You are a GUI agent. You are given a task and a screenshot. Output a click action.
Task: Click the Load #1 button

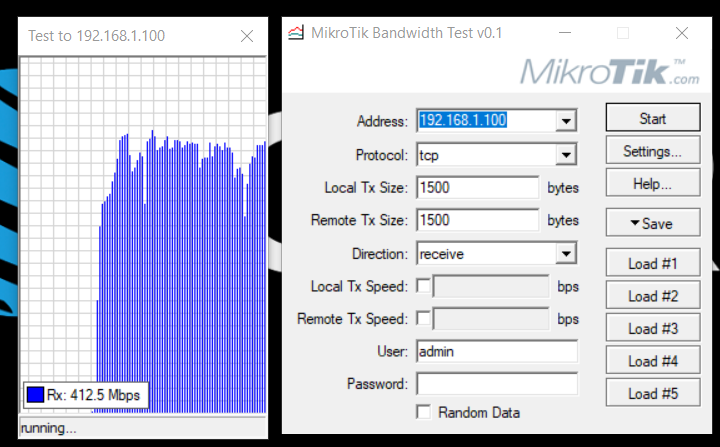click(x=653, y=263)
